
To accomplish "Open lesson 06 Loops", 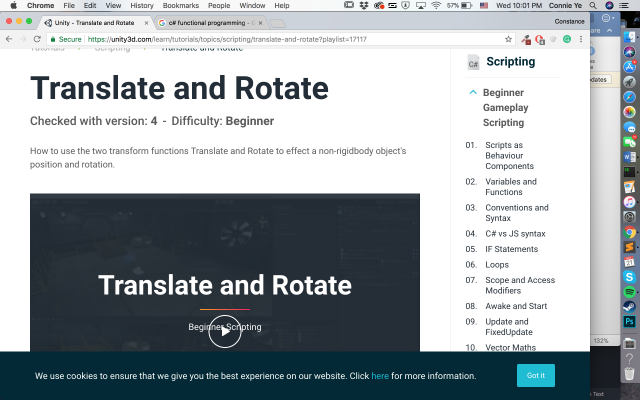I will [497, 264].
